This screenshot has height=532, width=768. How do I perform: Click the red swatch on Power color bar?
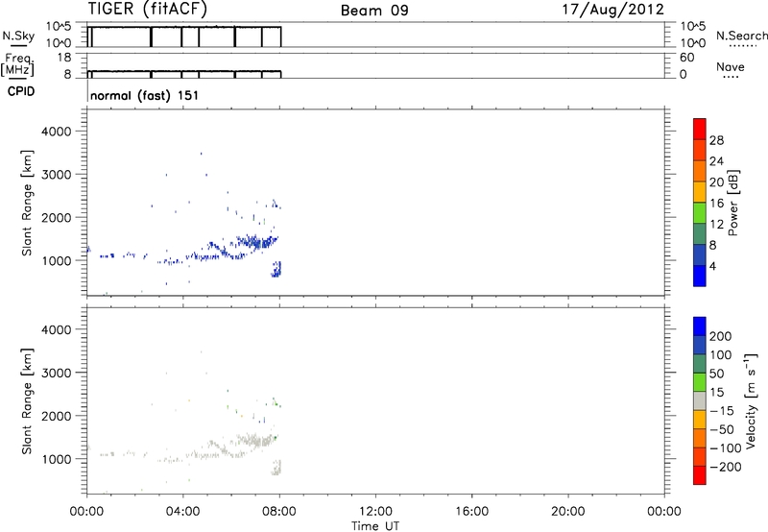click(x=700, y=129)
